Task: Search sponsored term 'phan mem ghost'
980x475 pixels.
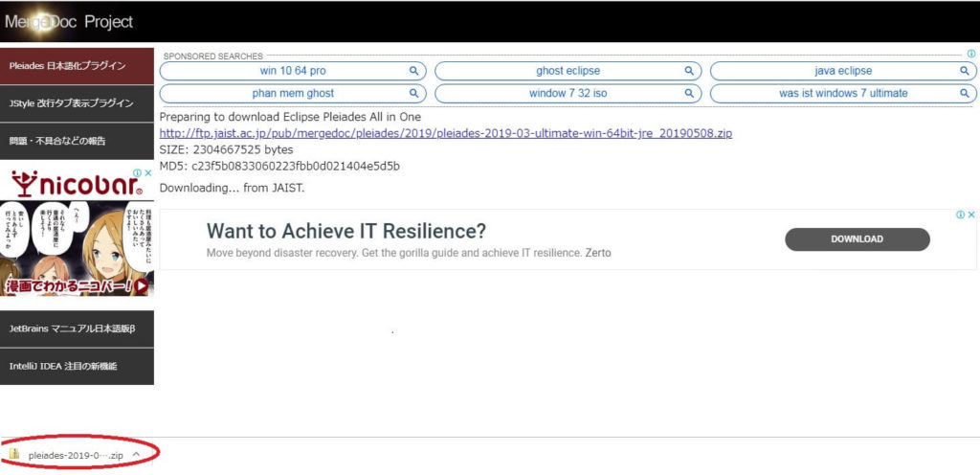Action: tap(293, 94)
